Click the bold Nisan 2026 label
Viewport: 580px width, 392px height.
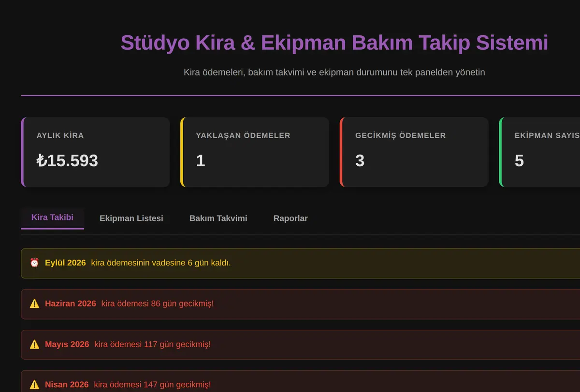(67, 385)
